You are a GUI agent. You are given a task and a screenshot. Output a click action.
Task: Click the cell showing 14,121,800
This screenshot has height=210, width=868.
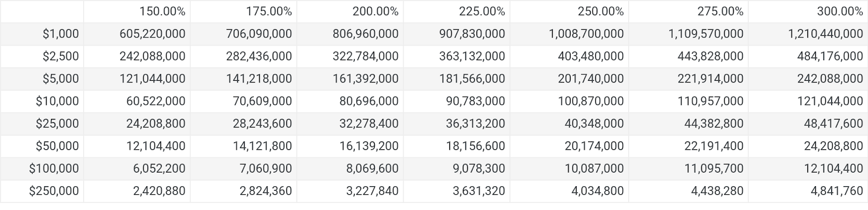coord(244,146)
